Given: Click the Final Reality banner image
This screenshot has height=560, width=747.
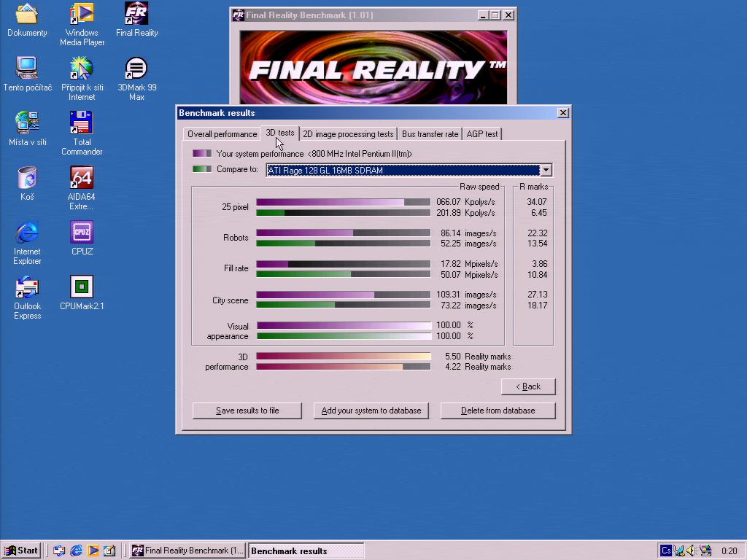Looking at the screenshot, I should tap(373, 67).
